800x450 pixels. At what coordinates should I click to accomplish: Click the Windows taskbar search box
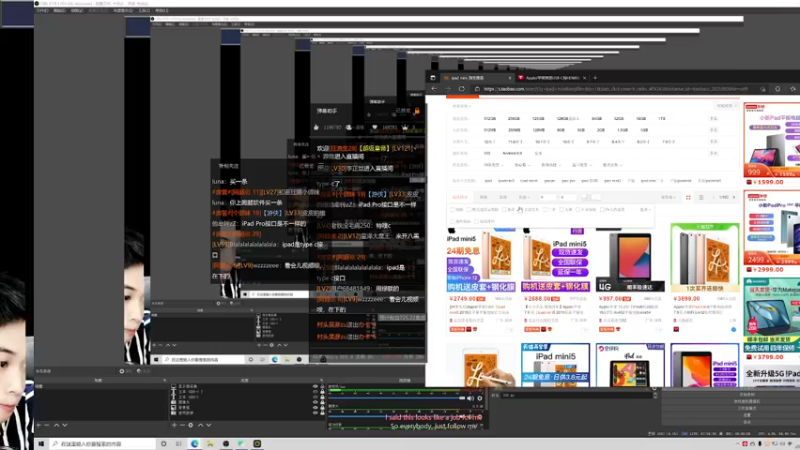click(104, 444)
